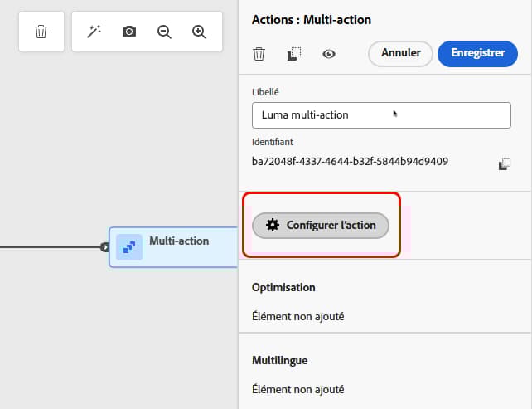The height and width of the screenshot is (409, 532).
Task: Save with the Enregistrer button
Action: 477,53
